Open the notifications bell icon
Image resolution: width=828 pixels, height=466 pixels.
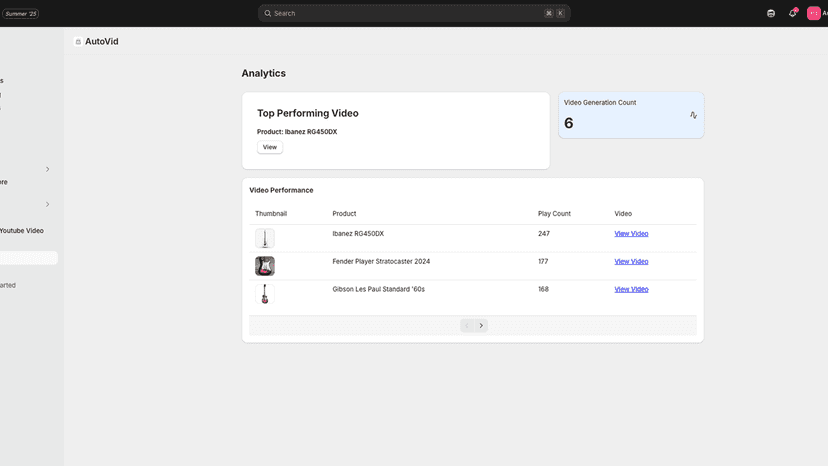pyautogui.click(x=793, y=13)
